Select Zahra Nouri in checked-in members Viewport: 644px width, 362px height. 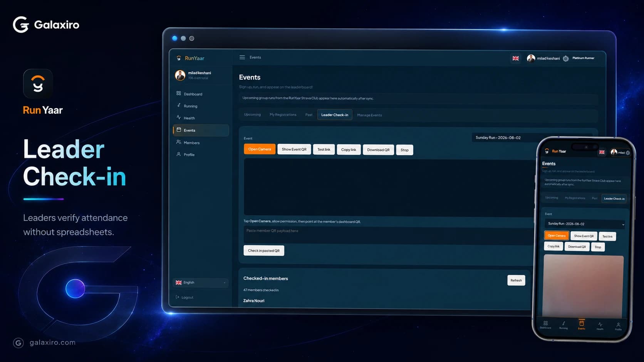[x=254, y=300]
